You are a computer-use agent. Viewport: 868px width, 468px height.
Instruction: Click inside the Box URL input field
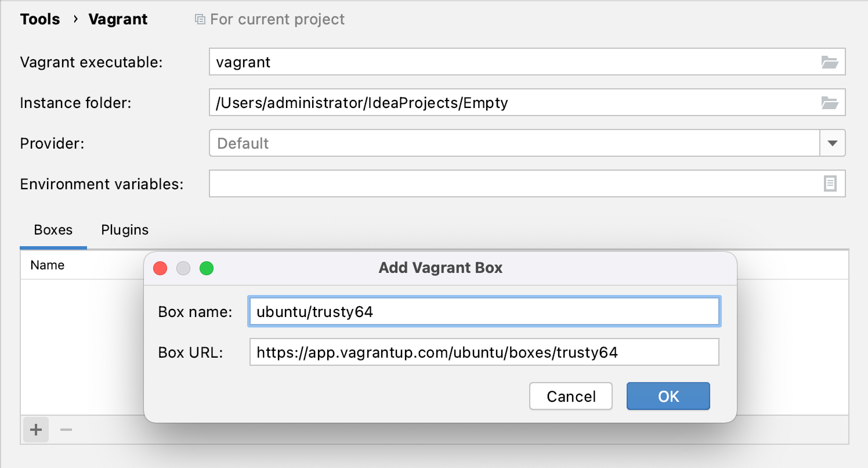click(x=484, y=352)
